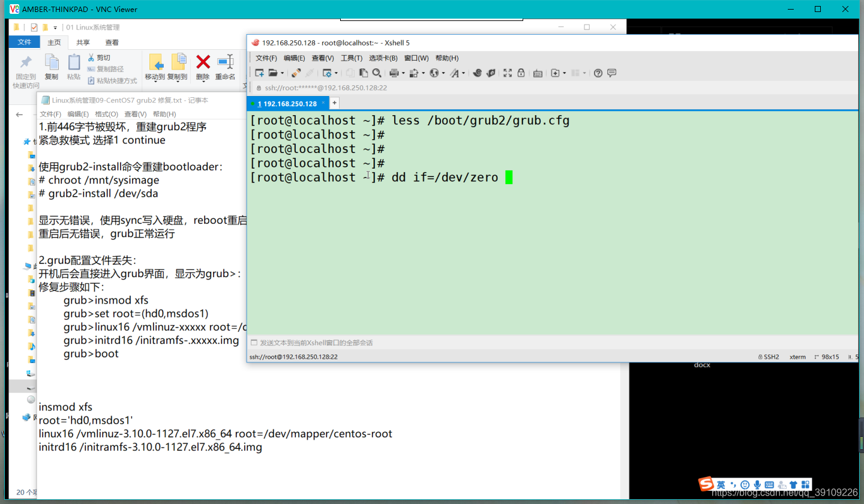
Task: Click the keyboard key-mapping icon in Xshell toolbar
Action: coord(538,73)
